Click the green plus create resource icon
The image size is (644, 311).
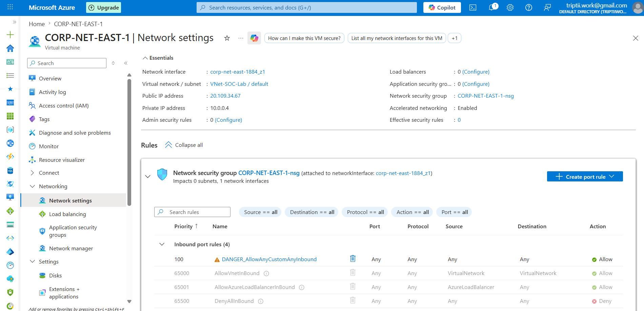tap(10, 35)
